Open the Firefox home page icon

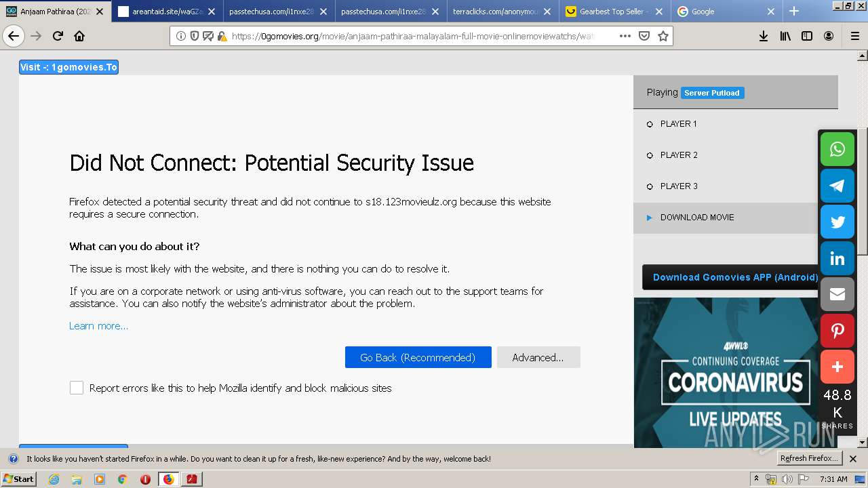79,36
